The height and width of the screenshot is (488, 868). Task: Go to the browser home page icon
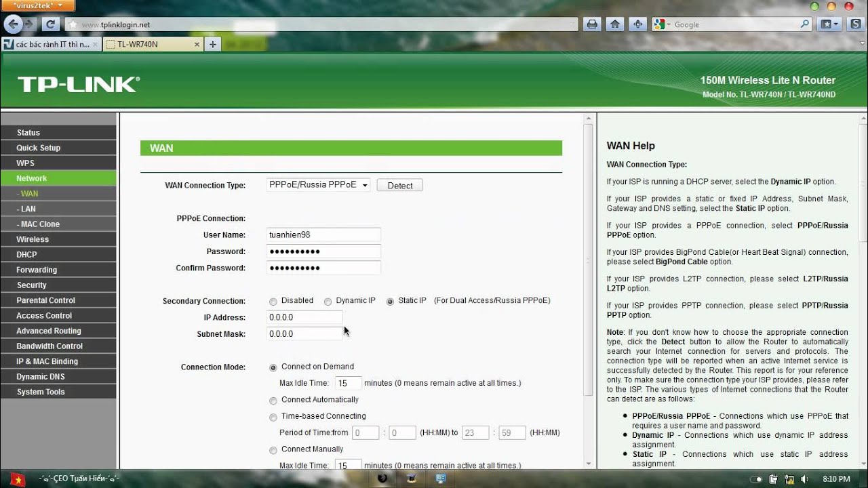pyautogui.click(x=614, y=24)
